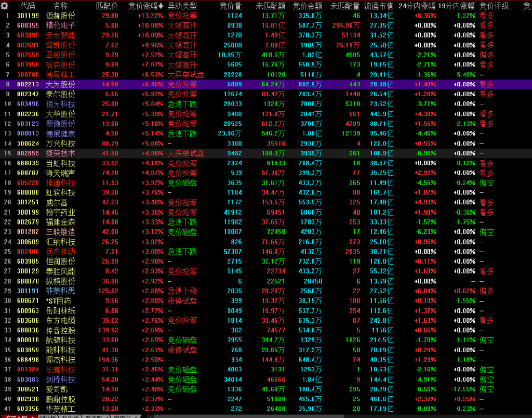Select 鹏鼎控股 stock in row 40
Screen dimensions: 532x418
click(60, 399)
